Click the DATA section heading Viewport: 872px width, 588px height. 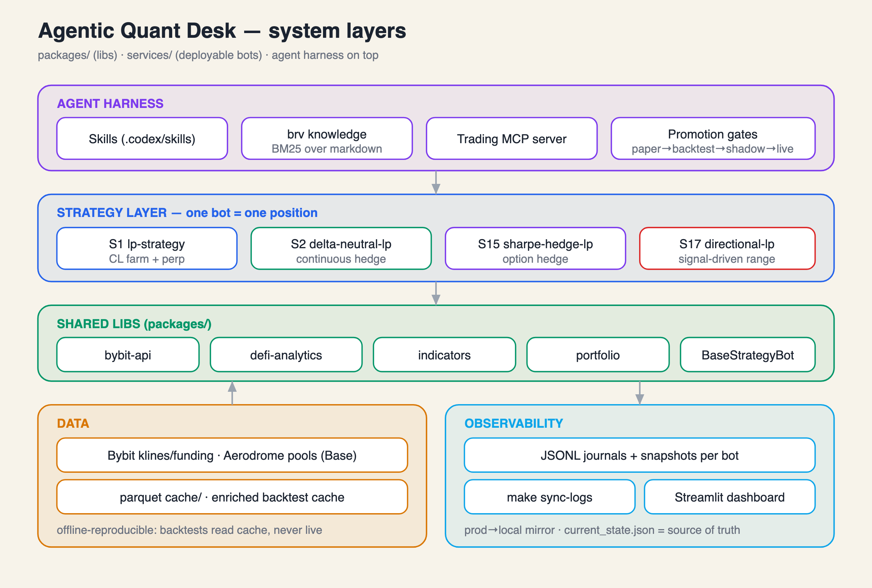(73, 423)
